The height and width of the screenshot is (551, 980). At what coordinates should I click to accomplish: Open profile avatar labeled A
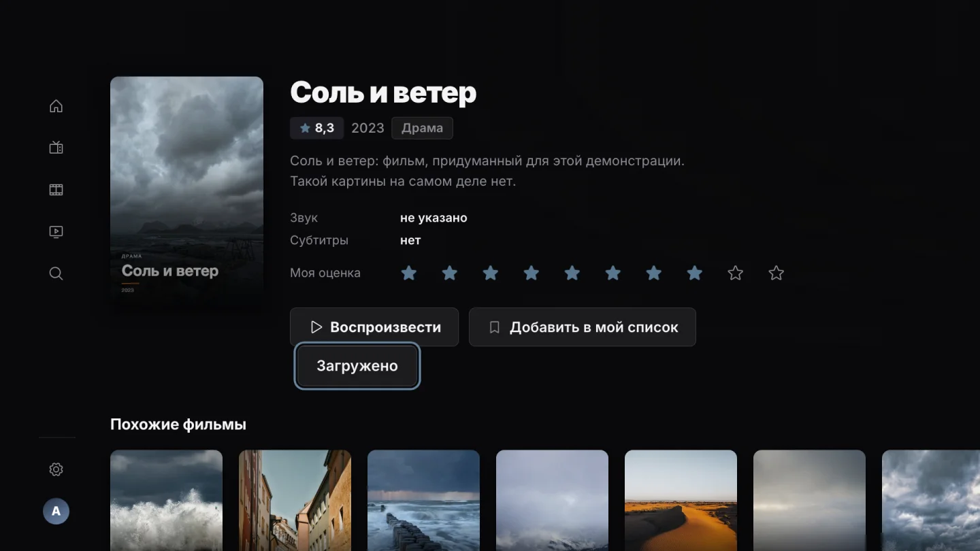point(56,511)
